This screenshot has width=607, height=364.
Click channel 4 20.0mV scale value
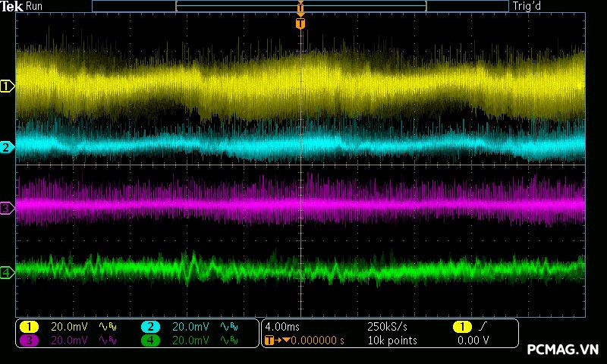(190, 340)
